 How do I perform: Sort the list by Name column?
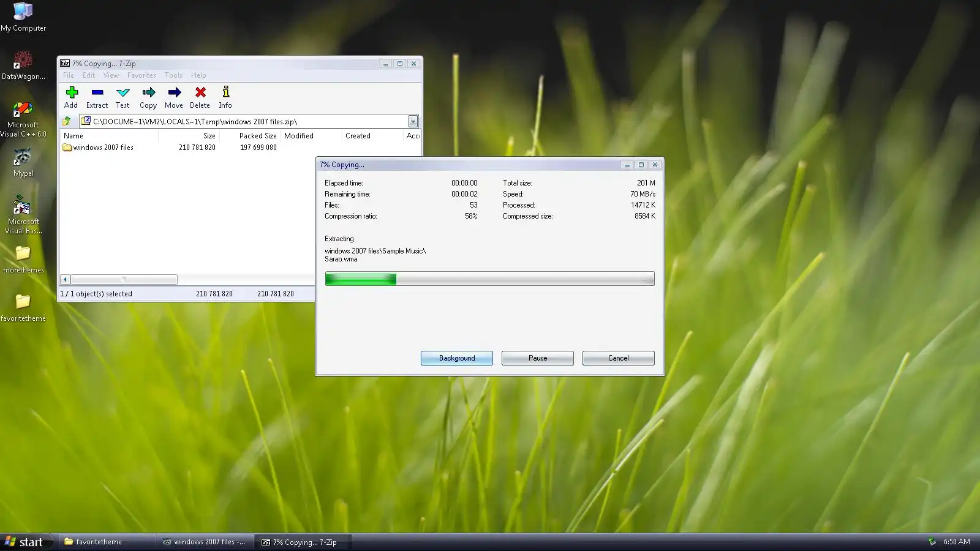(x=109, y=136)
